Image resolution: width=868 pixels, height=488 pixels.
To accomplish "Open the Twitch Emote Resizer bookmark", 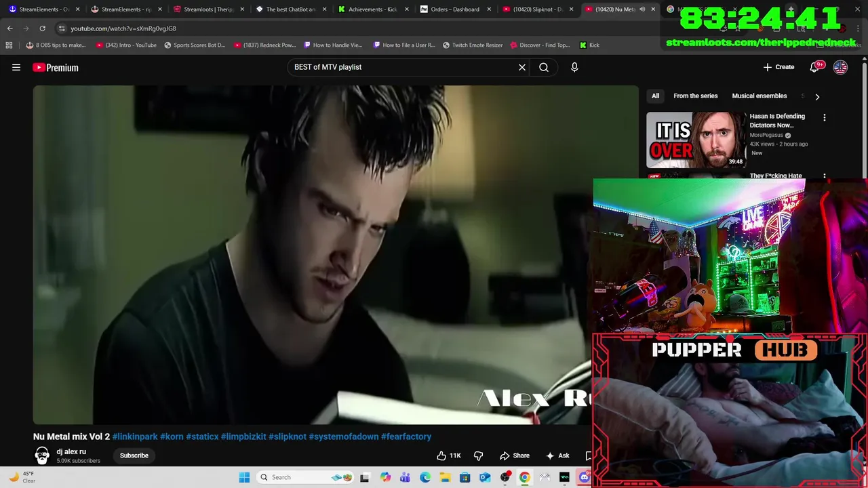I will [473, 45].
